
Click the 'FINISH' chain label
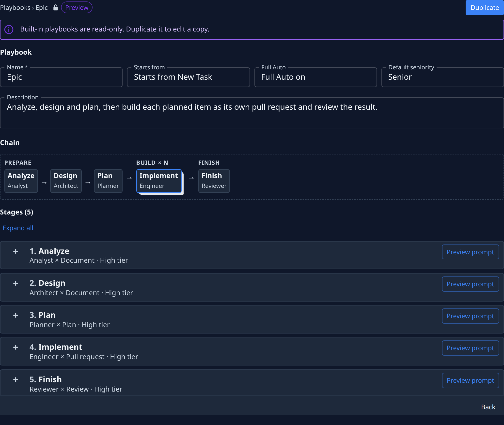point(209,163)
